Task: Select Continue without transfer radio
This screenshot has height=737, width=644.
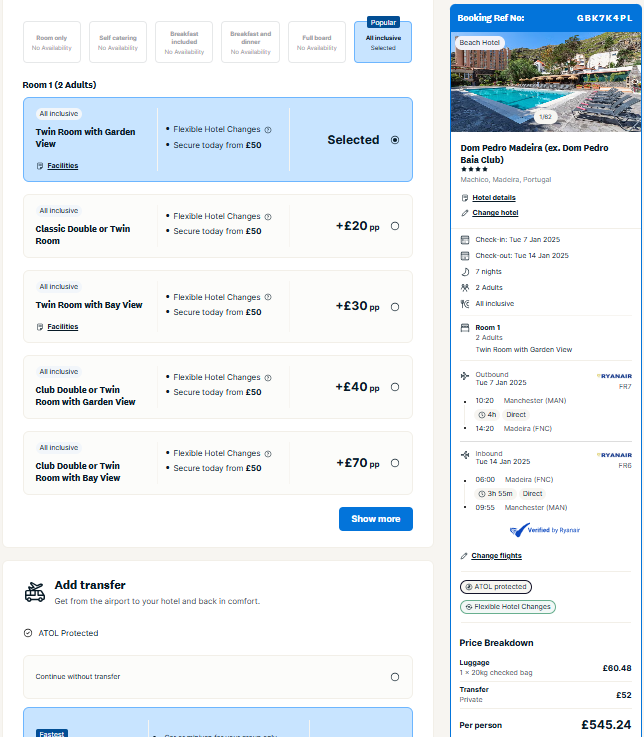Action: point(395,677)
